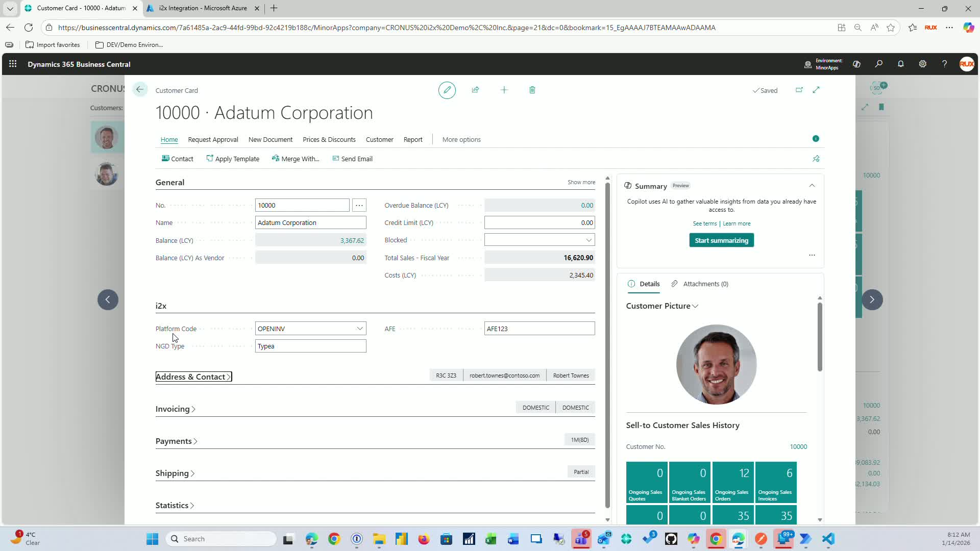Open the notifications bell icon
The width and height of the screenshot is (980, 551).
(900, 64)
